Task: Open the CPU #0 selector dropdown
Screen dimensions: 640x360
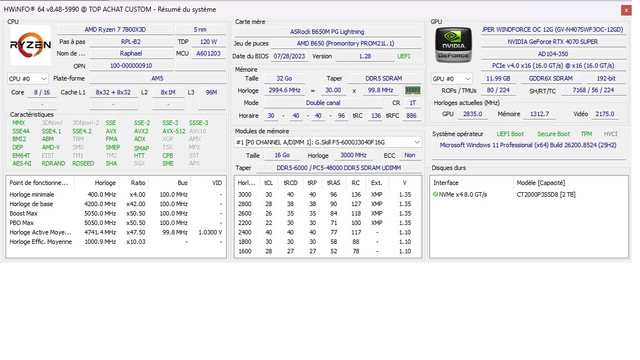Action: (x=28, y=78)
